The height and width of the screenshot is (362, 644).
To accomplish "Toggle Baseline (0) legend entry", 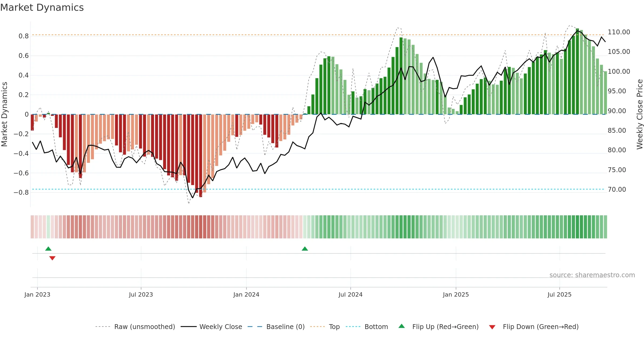I will 276,327.
